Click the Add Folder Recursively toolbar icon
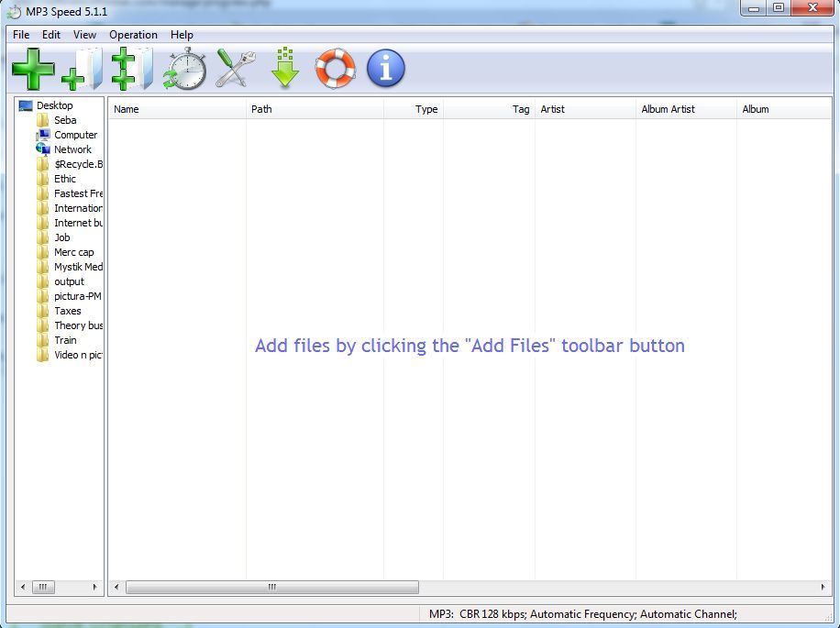 [x=131, y=68]
